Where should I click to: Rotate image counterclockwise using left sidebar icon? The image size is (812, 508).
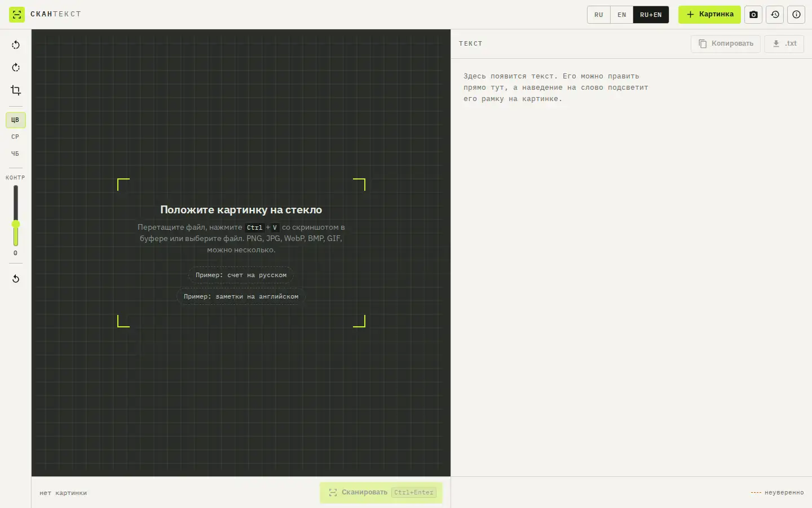[16, 45]
